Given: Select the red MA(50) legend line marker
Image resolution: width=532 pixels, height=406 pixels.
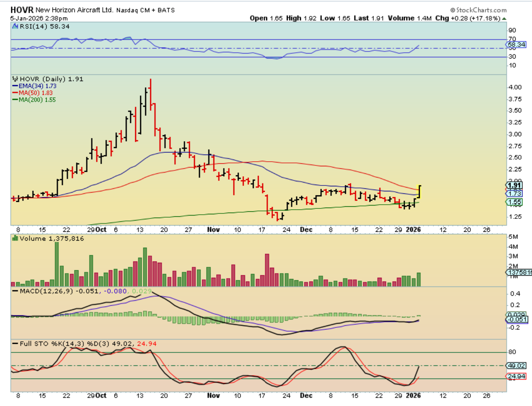Looking at the screenshot, I should coord(15,93).
